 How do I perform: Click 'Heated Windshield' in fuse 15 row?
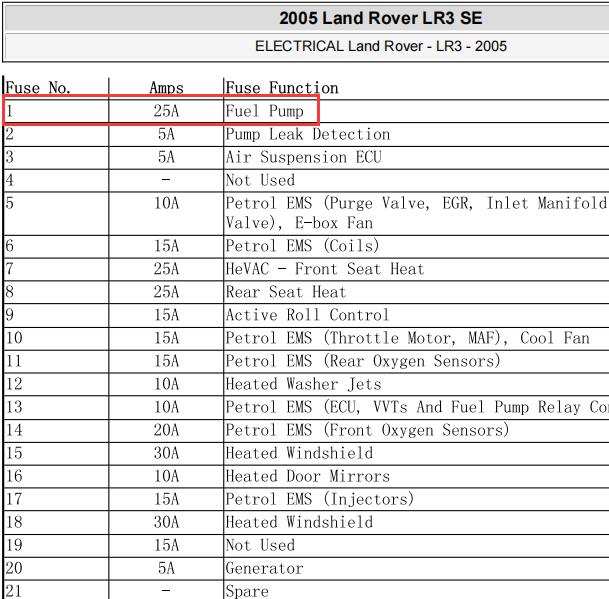tap(299, 453)
